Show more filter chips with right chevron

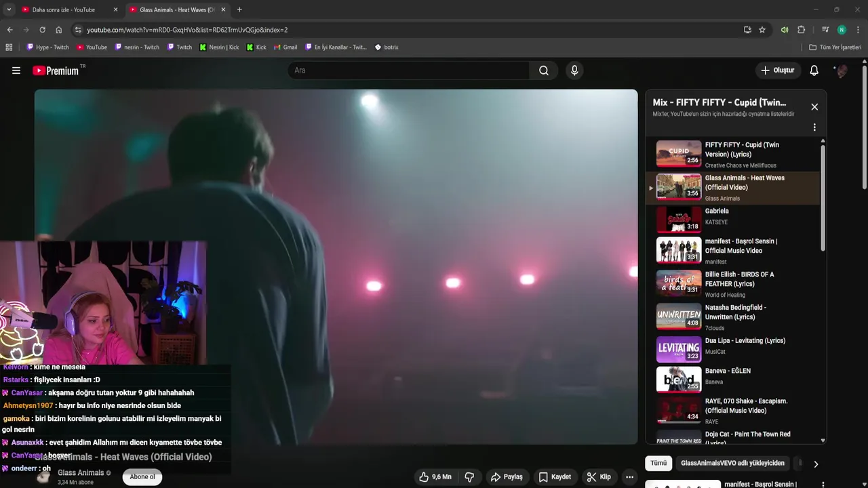816,464
